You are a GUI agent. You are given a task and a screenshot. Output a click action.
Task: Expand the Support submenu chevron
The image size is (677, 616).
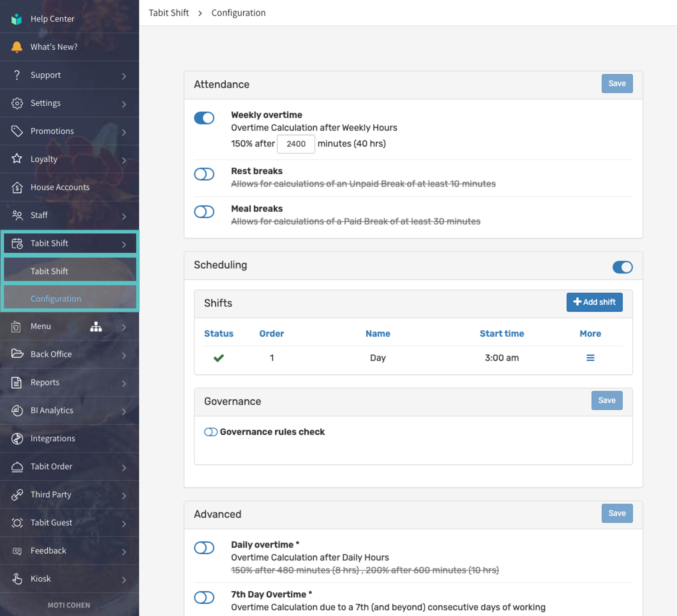(x=124, y=76)
